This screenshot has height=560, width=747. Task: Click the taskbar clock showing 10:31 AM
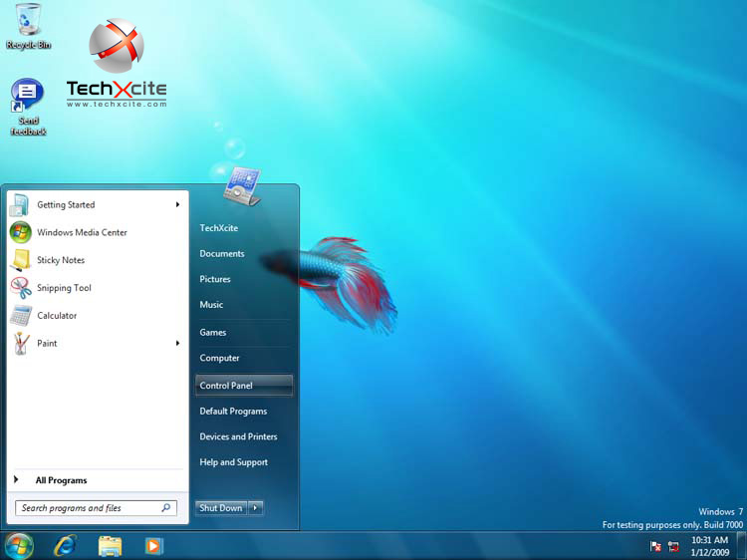(x=710, y=540)
